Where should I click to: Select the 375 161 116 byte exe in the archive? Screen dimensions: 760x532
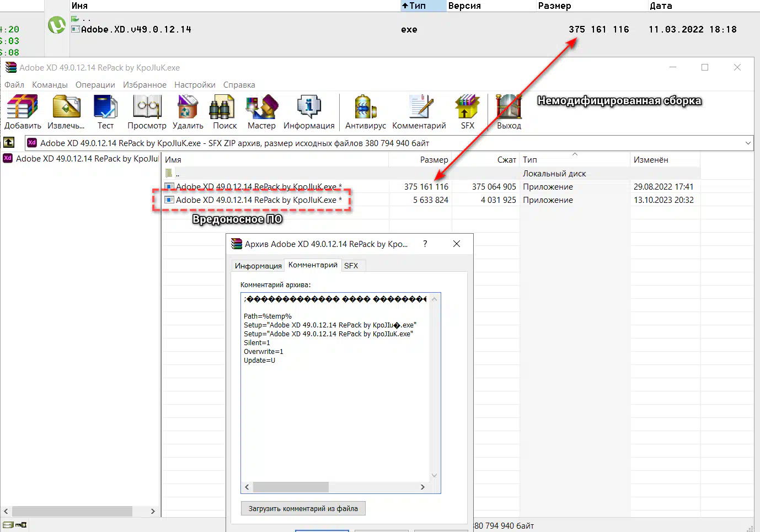[431, 186]
